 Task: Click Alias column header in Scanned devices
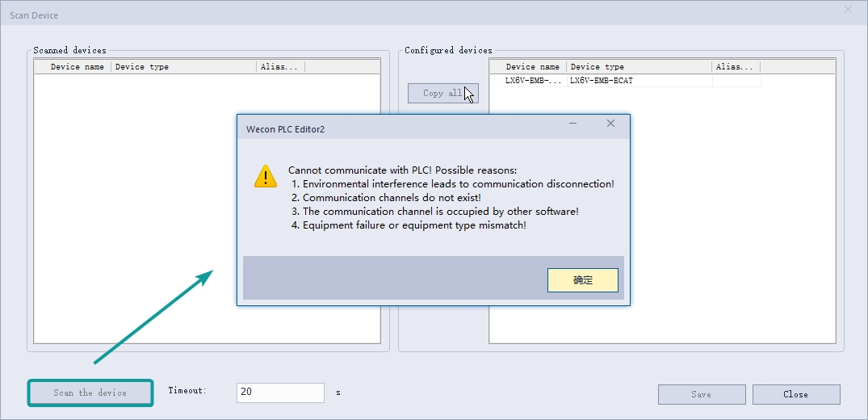pos(279,67)
